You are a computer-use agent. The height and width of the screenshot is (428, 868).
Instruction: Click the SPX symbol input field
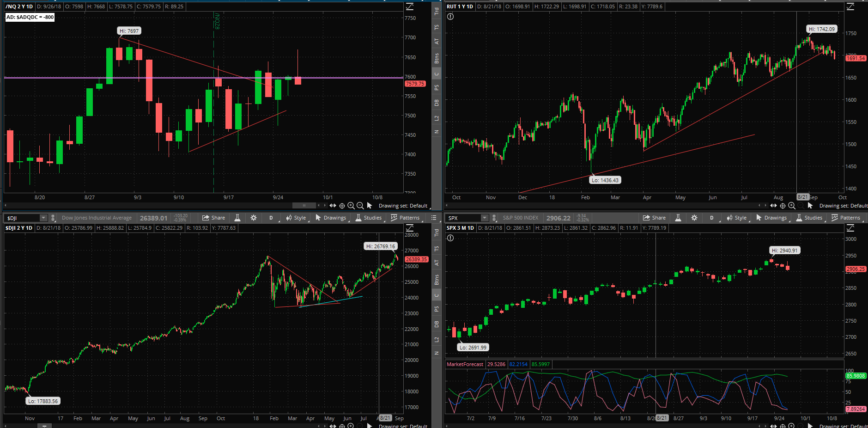(463, 218)
